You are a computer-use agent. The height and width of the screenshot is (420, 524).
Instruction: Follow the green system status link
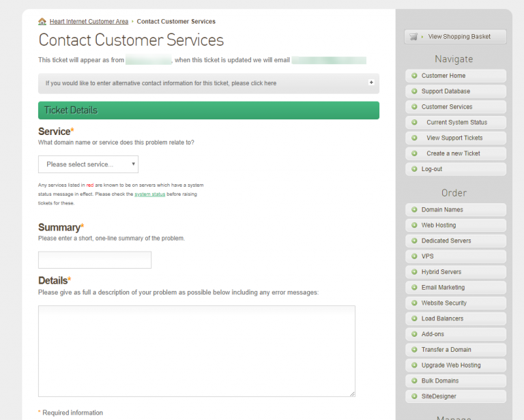[x=149, y=194]
